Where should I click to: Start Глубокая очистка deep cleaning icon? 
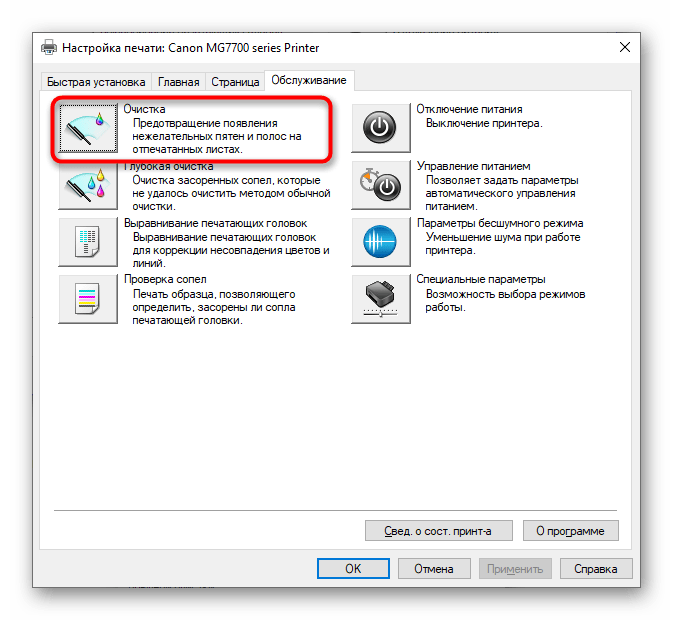click(88, 186)
